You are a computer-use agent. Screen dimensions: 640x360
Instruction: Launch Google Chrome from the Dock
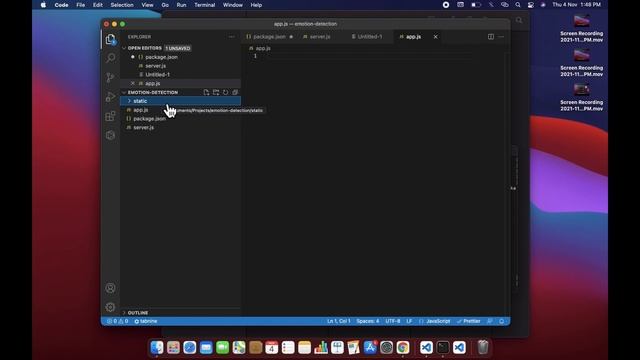coord(403,347)
